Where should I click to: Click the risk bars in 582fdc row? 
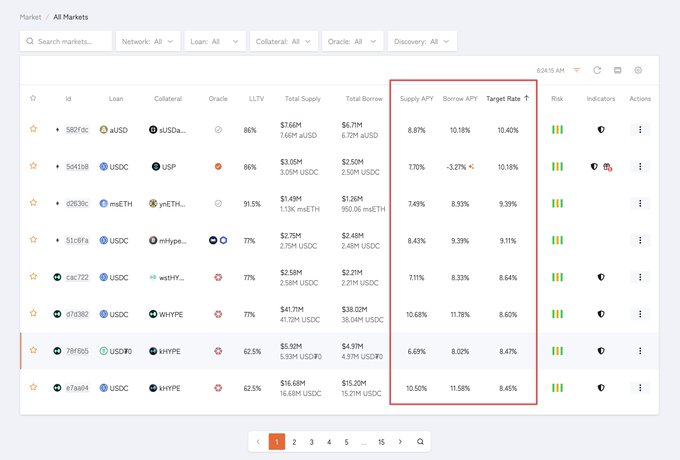click(x=557, y=130)
